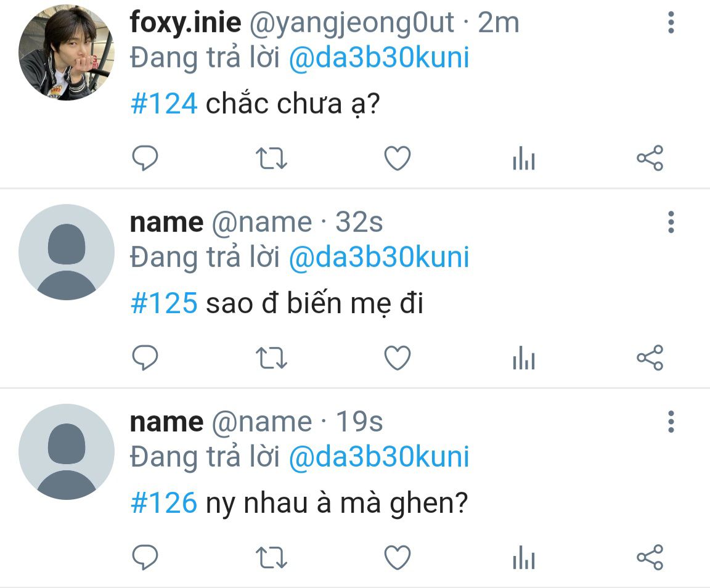Retweet the #124 chắc chưa ạ tweet
Screen dimensions: 710x588
click(271, 158)
